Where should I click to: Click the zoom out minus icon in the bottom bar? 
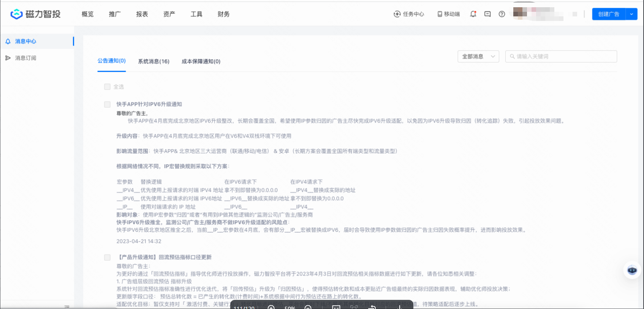[308, 307]
